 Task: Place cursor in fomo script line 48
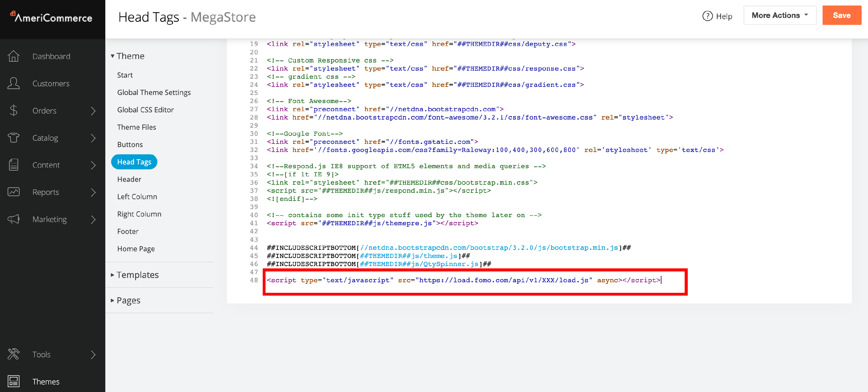pos(463,280)
